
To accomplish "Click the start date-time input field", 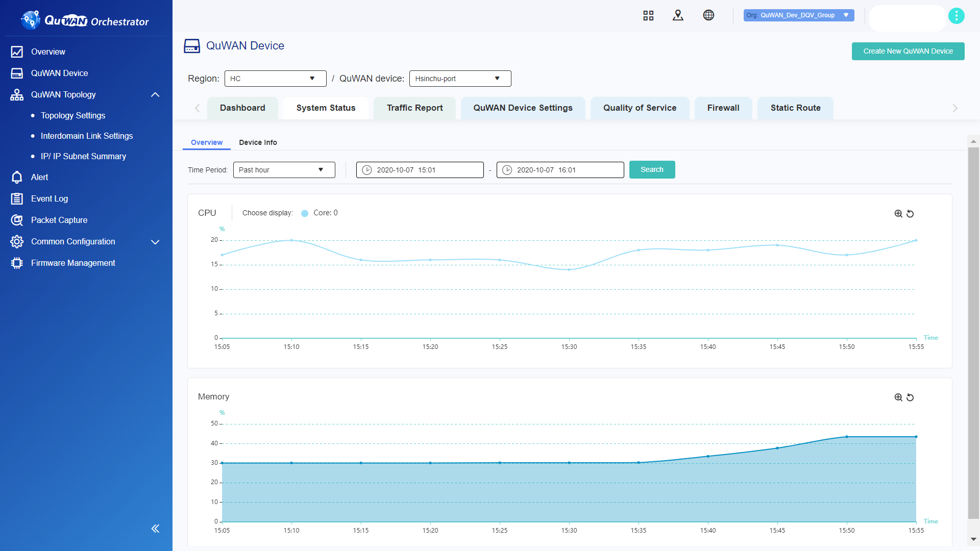I will (420, 170).
